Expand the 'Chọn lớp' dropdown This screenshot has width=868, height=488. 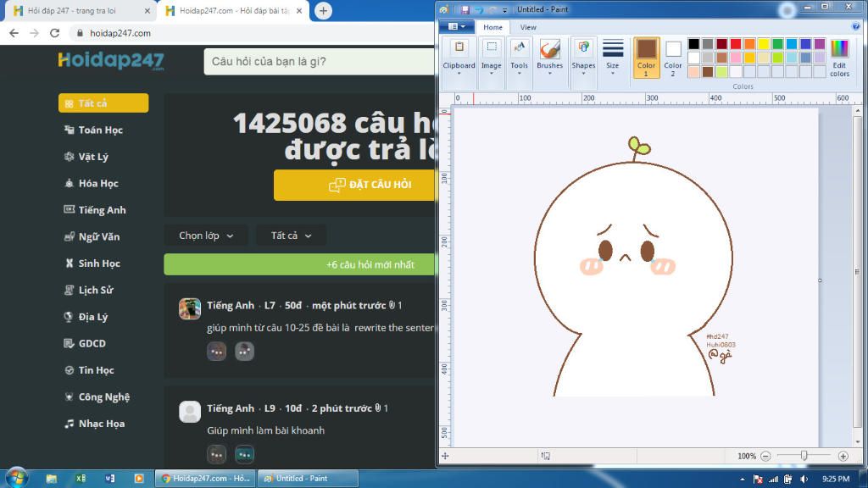tap(206, 236)
